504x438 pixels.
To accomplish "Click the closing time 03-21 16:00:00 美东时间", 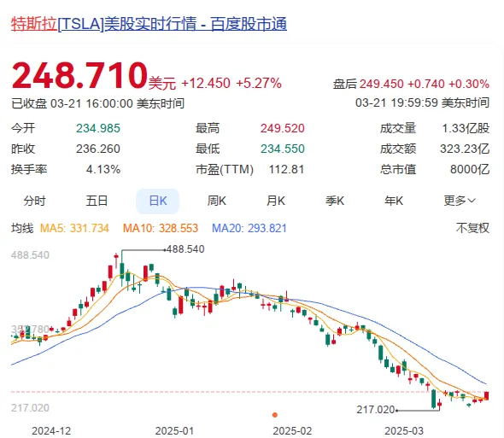I will pos(117,104).
